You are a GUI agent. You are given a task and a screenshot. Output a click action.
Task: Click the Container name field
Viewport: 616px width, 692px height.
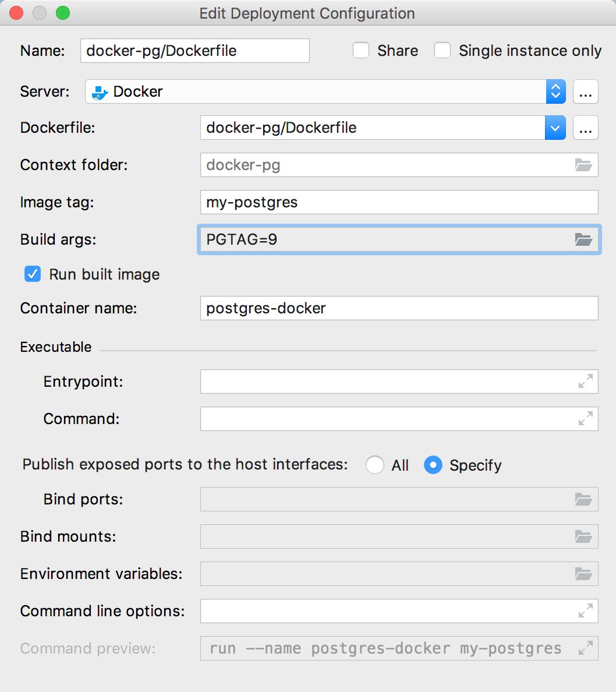coord(399,308)
